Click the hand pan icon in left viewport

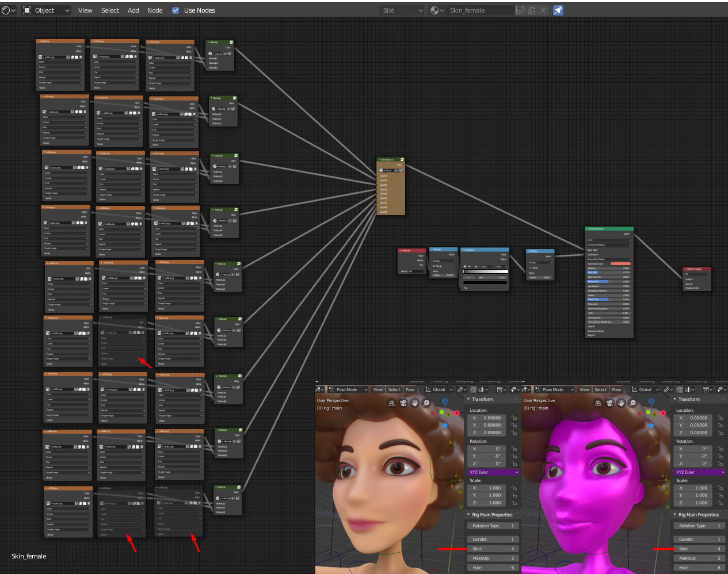click(x=414, y=403)
